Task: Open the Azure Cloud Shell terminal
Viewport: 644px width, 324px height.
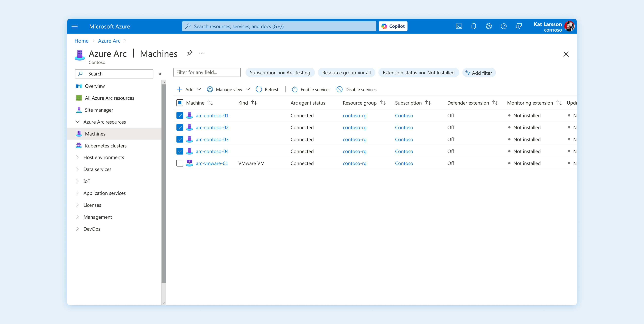Action: [459, 26]
